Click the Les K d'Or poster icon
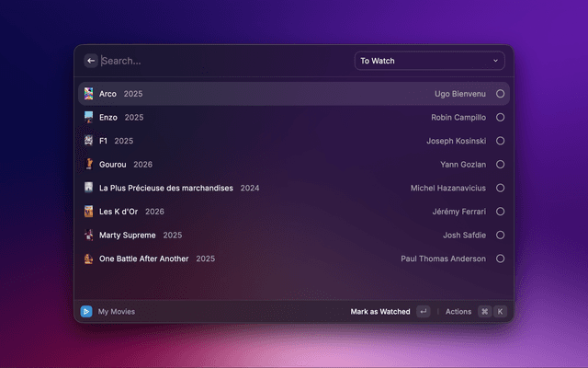 tap(89, 212)
